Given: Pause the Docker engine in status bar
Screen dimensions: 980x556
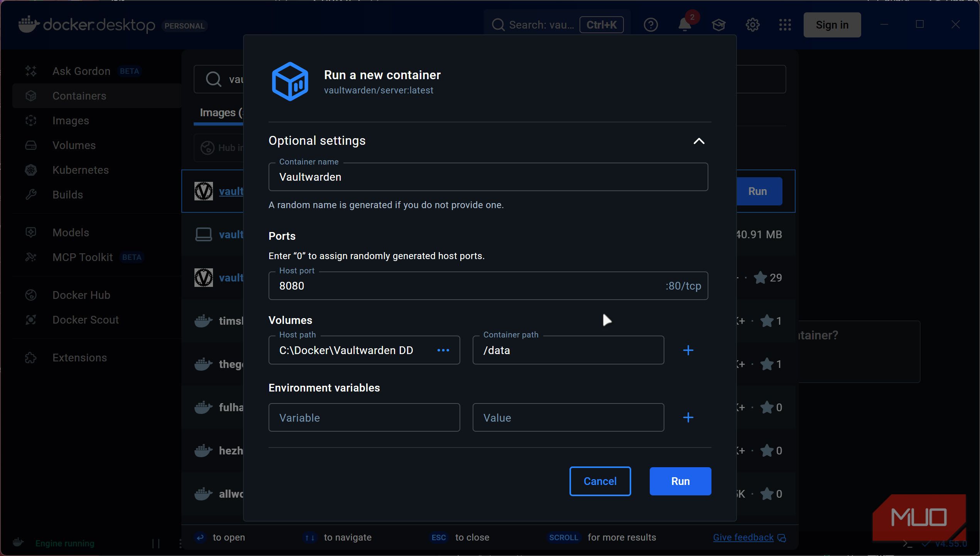Looking at the screenshot, I should click(156, 543).
